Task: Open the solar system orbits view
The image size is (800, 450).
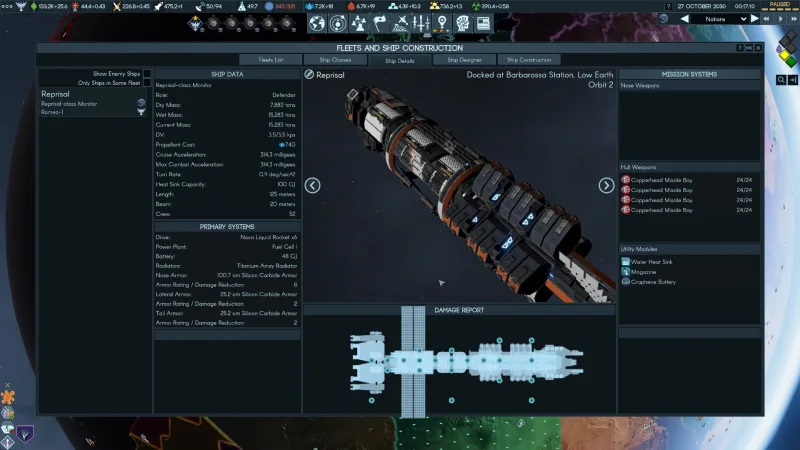Action: pos(338,23)
